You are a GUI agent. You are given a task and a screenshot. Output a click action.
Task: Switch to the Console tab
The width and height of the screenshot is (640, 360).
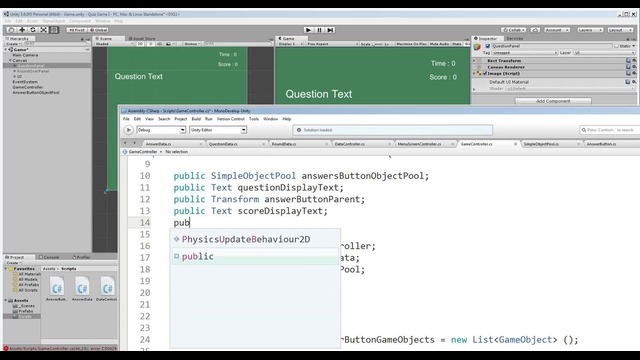tap(49, 257)
